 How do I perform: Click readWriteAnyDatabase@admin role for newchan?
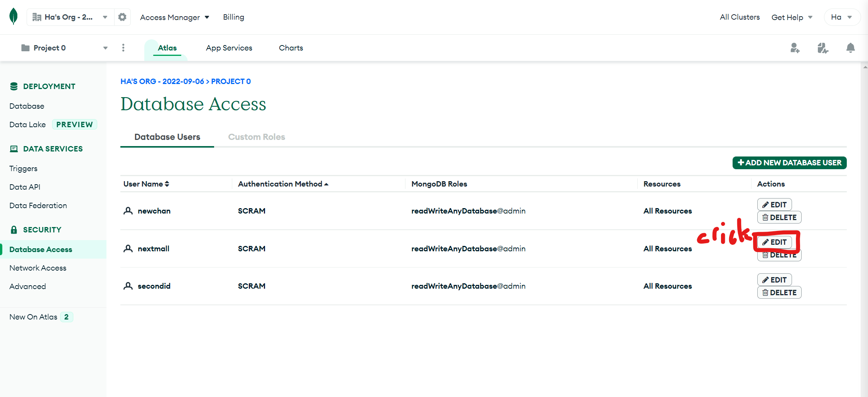(468, 211)
